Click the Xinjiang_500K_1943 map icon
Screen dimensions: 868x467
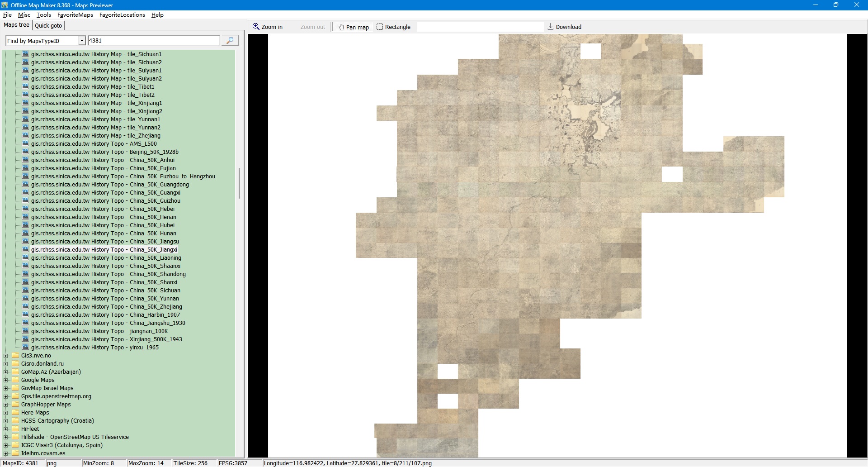tap(25, 339)
